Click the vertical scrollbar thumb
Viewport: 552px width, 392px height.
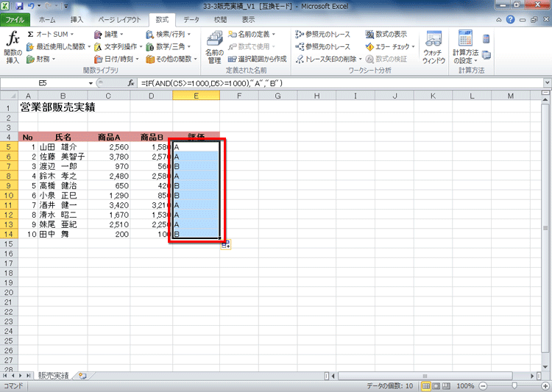click(545, 228)
